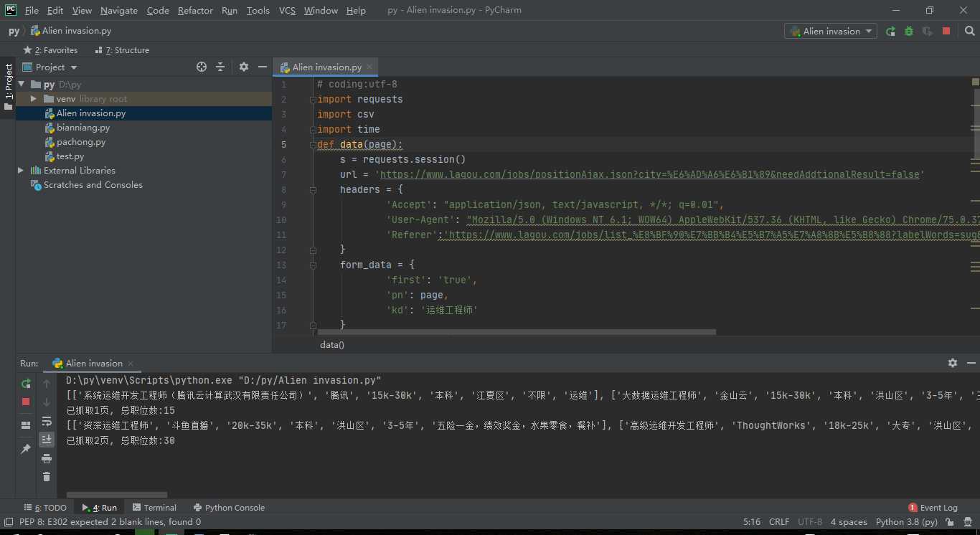Open the Window menu
Image resolution: width=980 pixels, height=535 pixels.
[x=321, y=11]
